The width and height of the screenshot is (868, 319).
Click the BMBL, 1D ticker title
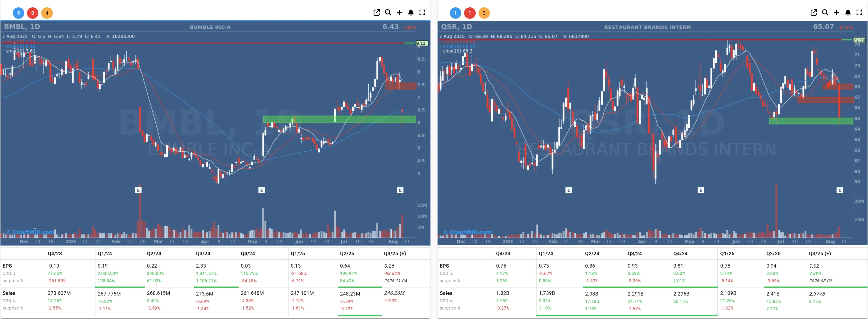click(x=22, y=27)
